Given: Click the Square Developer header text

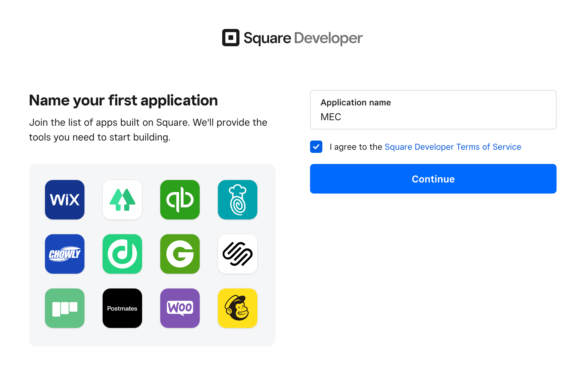Looking at the screenshot, I should tap(303, 38).
